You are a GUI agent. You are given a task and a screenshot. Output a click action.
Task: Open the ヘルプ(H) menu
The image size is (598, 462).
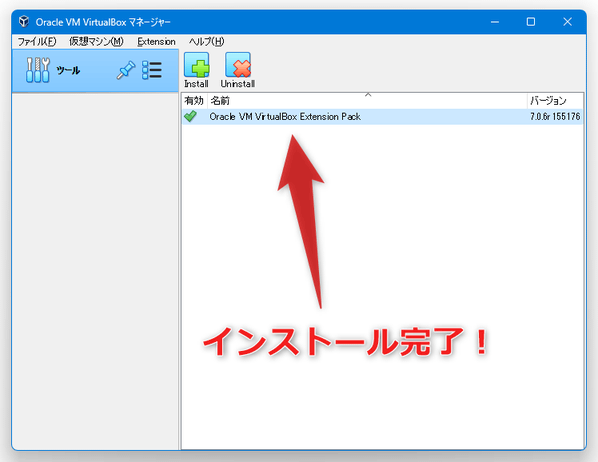pos(206,41)
